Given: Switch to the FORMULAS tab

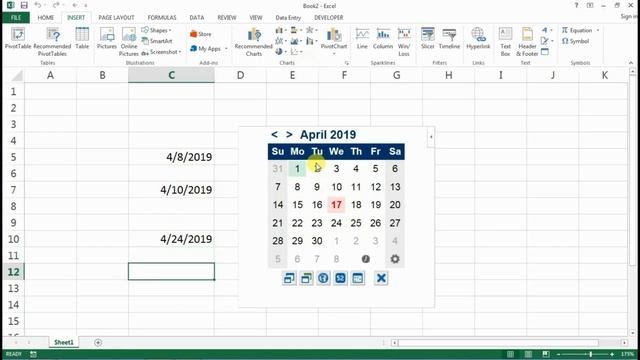Looking at the screenshot, I should 162,18.
